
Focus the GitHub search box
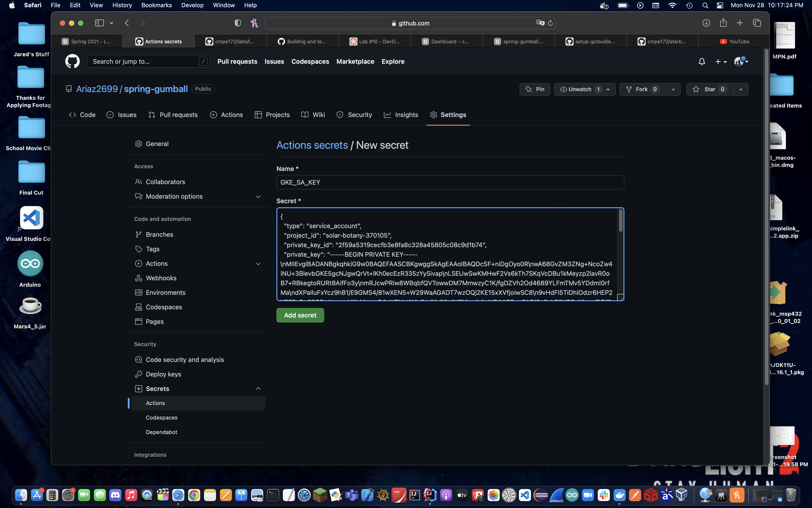tap(148, 61)
